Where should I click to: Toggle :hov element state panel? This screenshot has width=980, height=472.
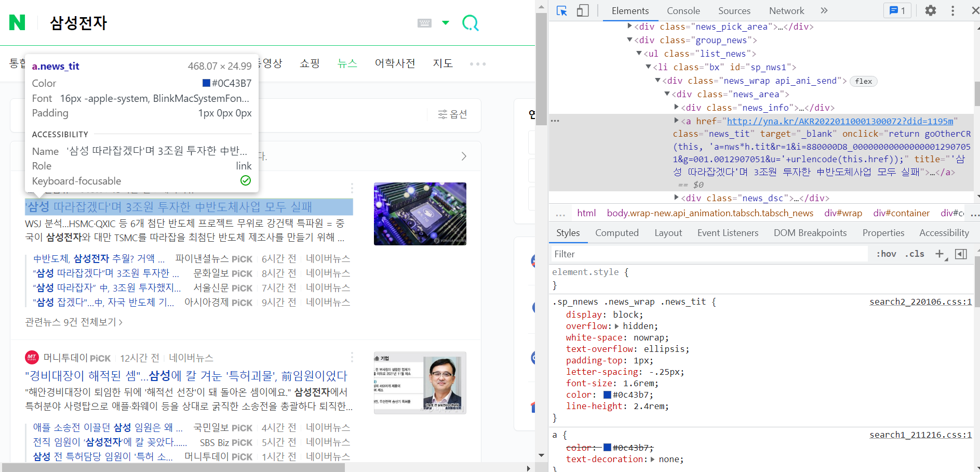(887, 254)
